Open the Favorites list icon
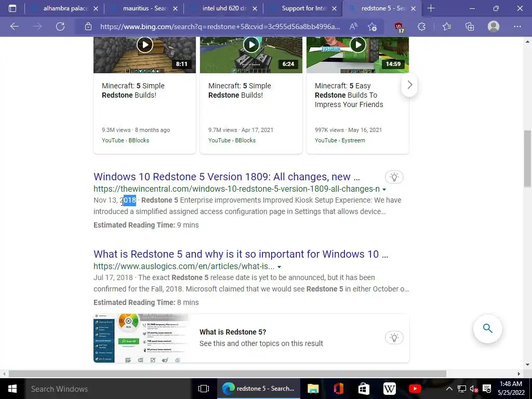Image resolution: width=532 pixels, height=399 pixels. [x=447, y=26]
